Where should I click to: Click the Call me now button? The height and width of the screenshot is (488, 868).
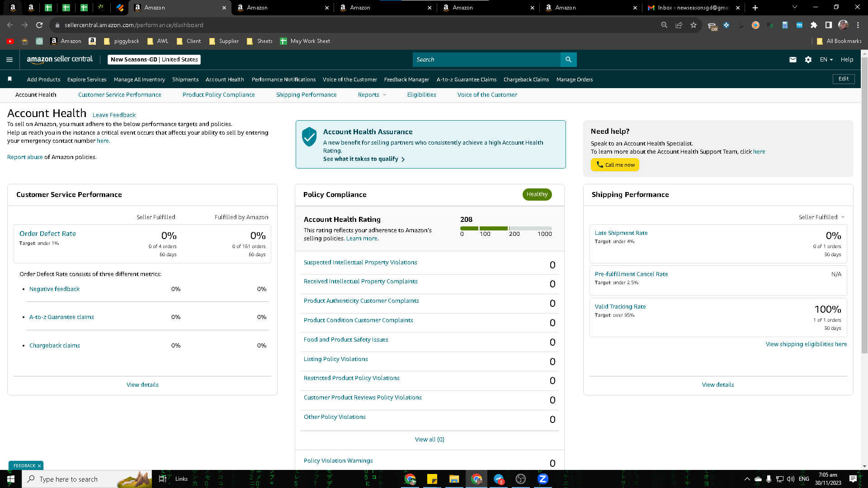tap(615, 165)
